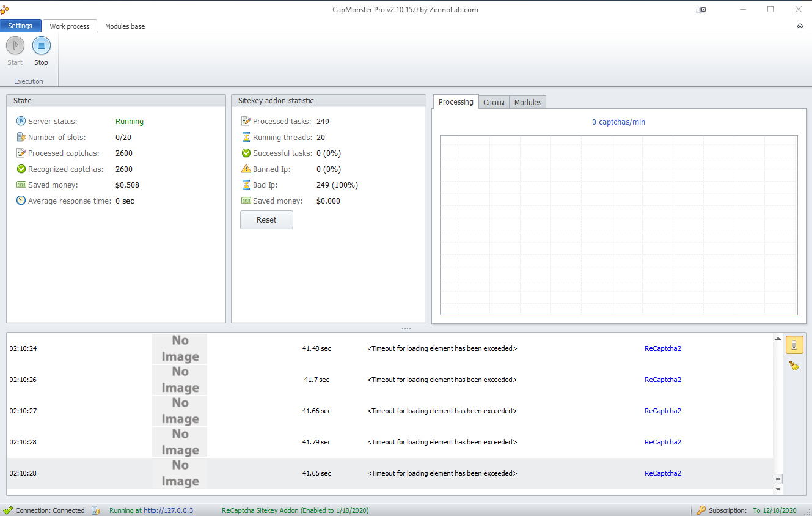This screenshot has height=516, width=812.
Task: Collapse the ribbon with the chevron arrow
Action: point(800,26)
